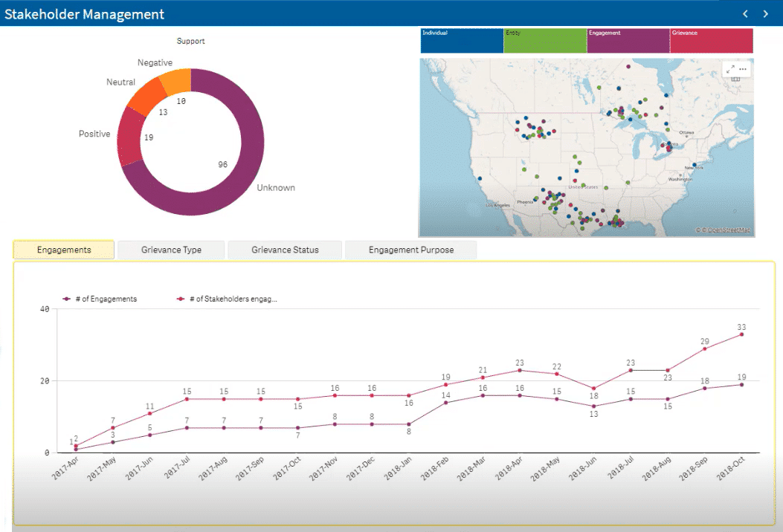Open the Grievance Type tab

point(171,250)
